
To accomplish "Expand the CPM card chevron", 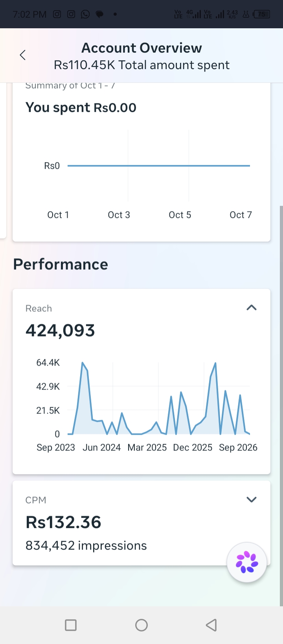I will coord(252,499).
